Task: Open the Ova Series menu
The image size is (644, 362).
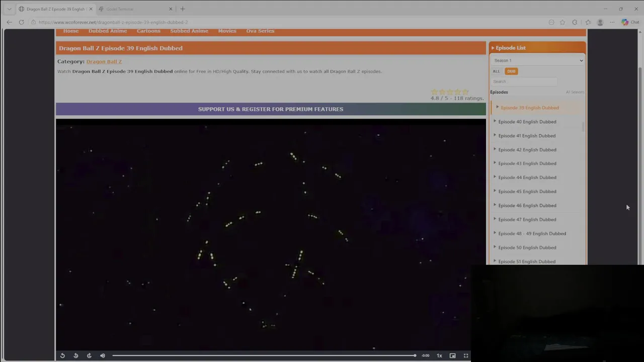Action: pos(260,31)
